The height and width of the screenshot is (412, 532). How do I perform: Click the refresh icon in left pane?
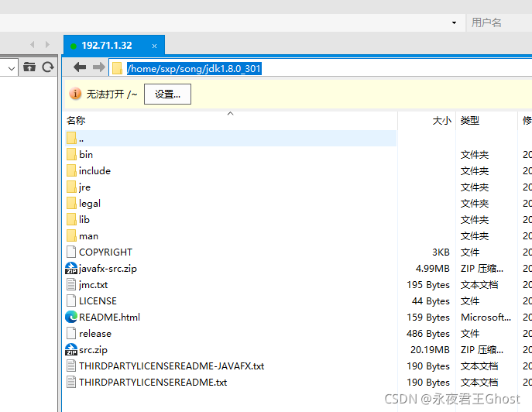(48, 67)
